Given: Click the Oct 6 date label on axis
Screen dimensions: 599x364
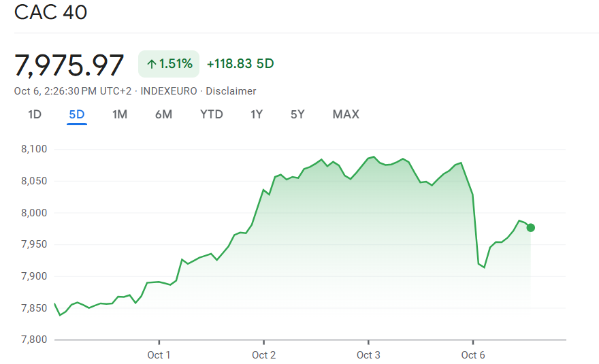Looking at the screenshot, I should click(473, 354).
